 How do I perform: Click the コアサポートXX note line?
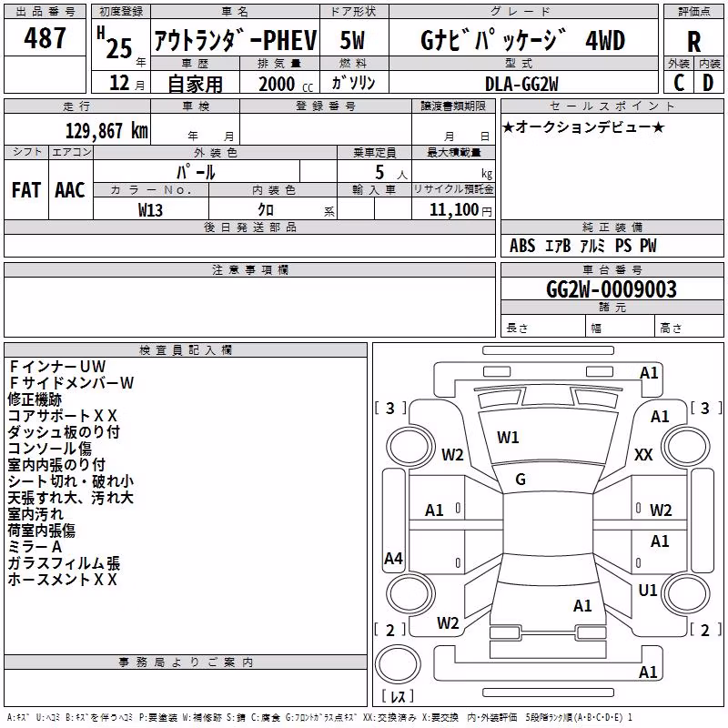(x=62, y=416)
